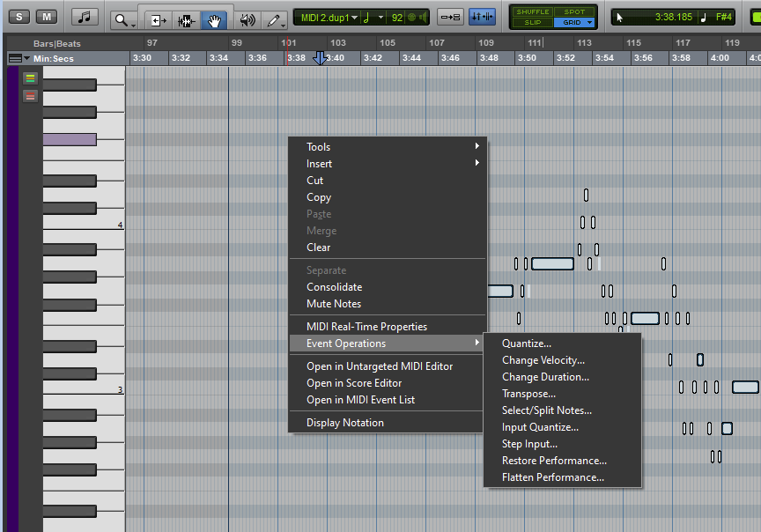Choose Open in Score Editor
Image resolution: width=761 pixels, height=532 pixels.
coord(388,383)
